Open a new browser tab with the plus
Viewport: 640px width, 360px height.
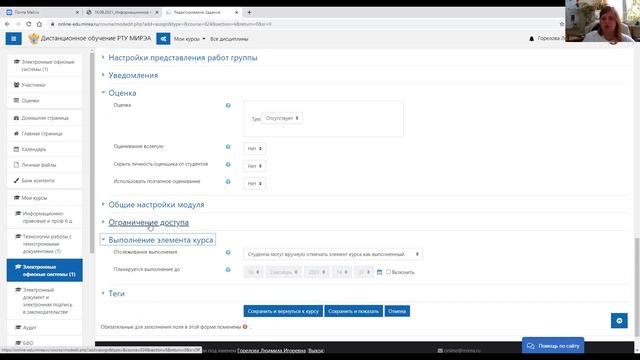click(249, 12)
